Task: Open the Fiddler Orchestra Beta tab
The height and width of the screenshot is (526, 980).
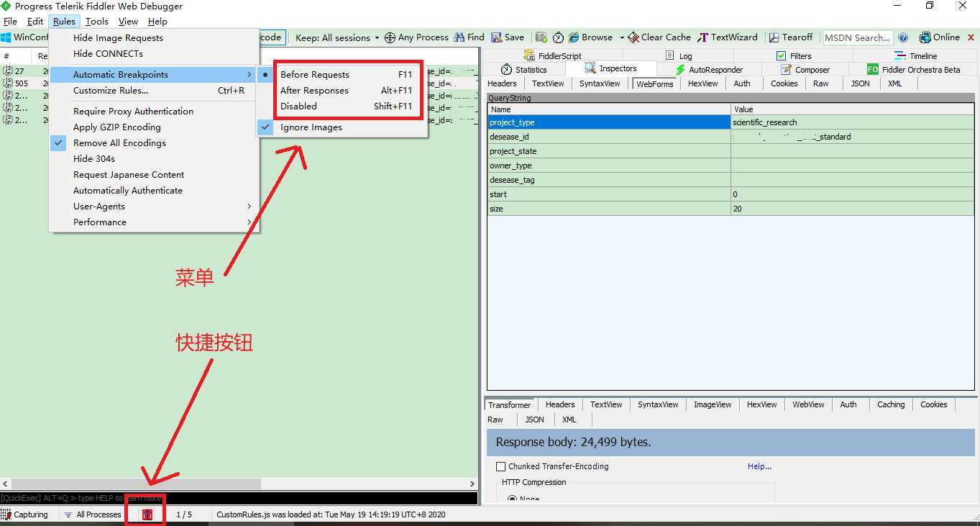Action: pyautogui.click(x=913, y=70)
